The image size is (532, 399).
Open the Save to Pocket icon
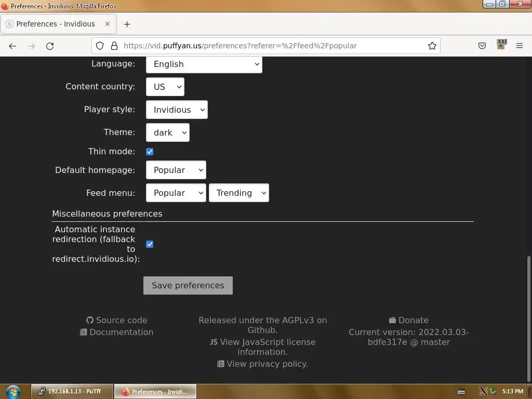pos(482,46)
